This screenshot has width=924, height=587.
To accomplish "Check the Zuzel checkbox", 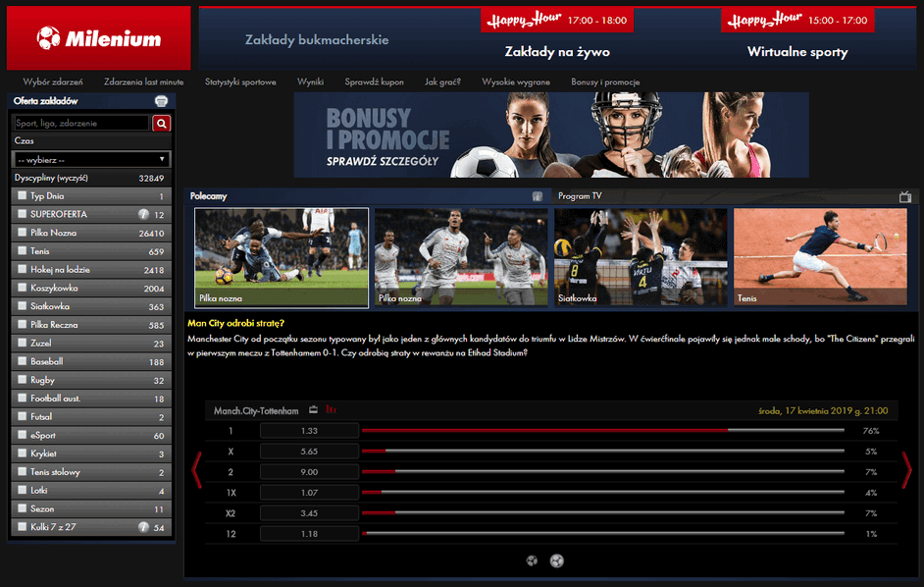I will pos(23,343).
